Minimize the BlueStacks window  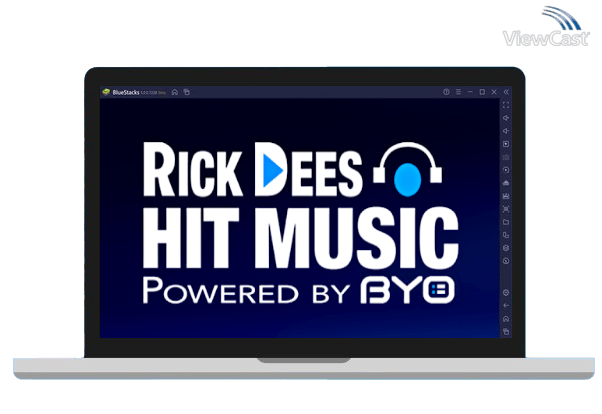pos(470,92)
